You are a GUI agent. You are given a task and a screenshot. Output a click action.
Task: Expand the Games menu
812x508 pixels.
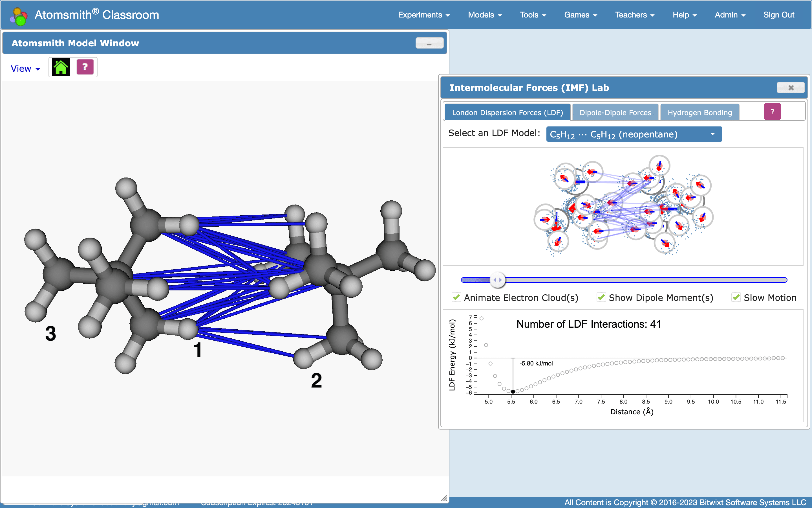(581, 15)
